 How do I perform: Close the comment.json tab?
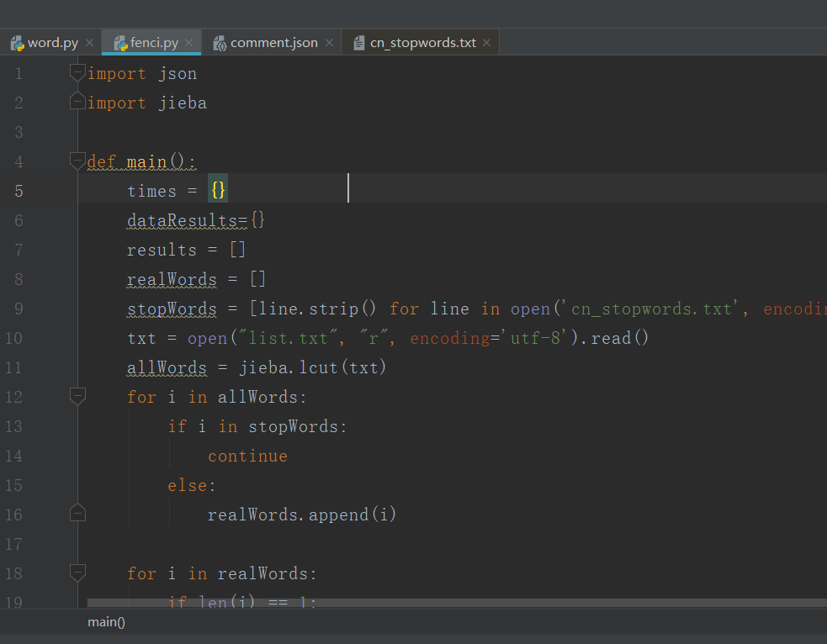click(329, 43)
